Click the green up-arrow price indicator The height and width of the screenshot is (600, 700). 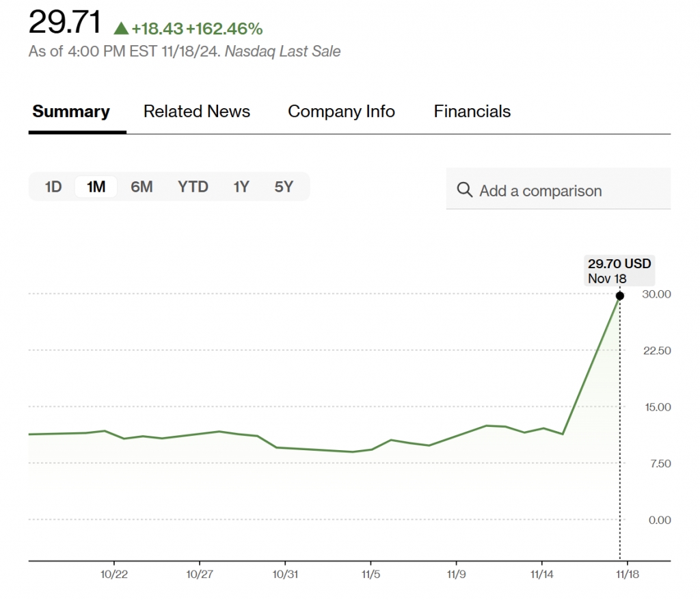coord(121,28)
